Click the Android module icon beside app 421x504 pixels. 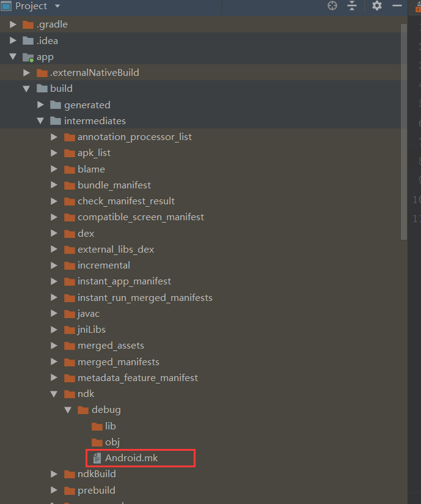click(x=28, y=56)
